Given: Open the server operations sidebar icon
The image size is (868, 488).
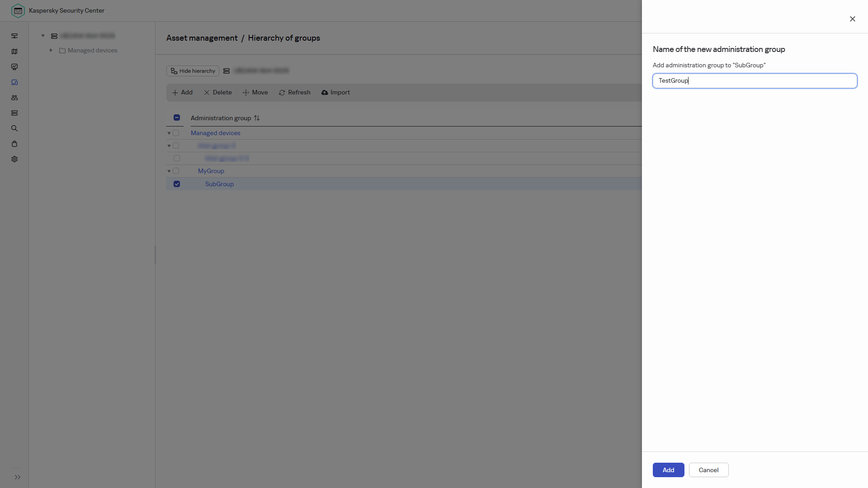Looking at the screenshot, I should click(x=14, y=113).
